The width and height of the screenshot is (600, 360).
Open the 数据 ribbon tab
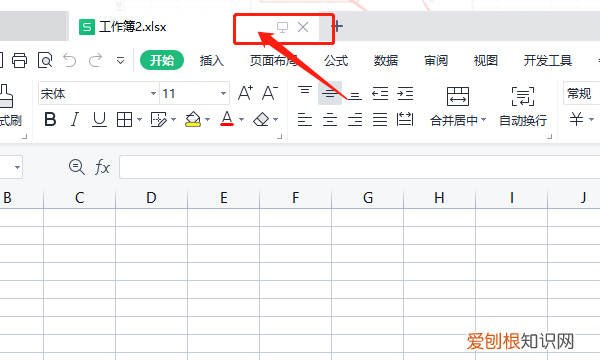(x=386, y=60)
